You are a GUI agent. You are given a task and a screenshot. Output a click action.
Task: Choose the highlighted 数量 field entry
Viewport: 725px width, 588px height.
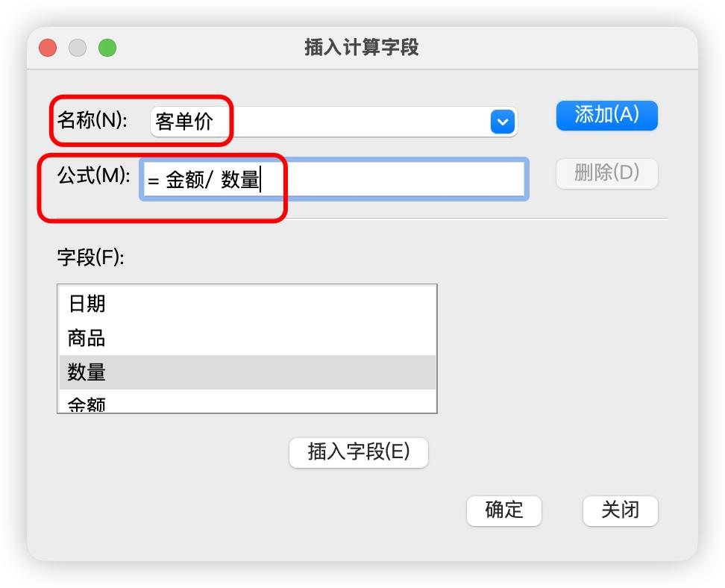pos(246,372)
